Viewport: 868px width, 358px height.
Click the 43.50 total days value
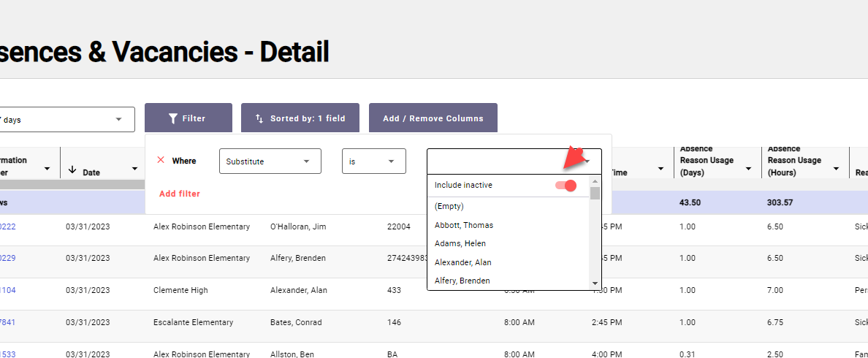click(x=690, y=203)
